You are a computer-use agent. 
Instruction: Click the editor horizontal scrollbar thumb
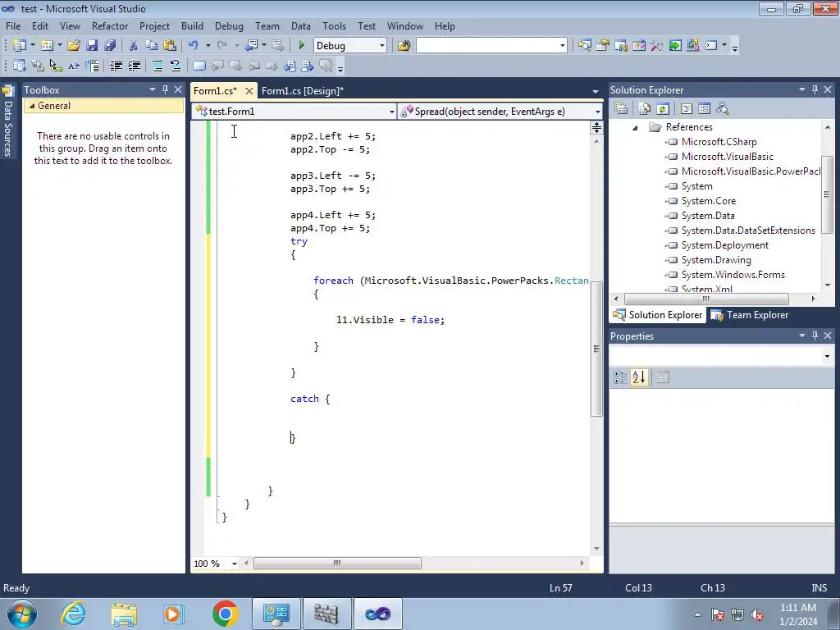337,563
